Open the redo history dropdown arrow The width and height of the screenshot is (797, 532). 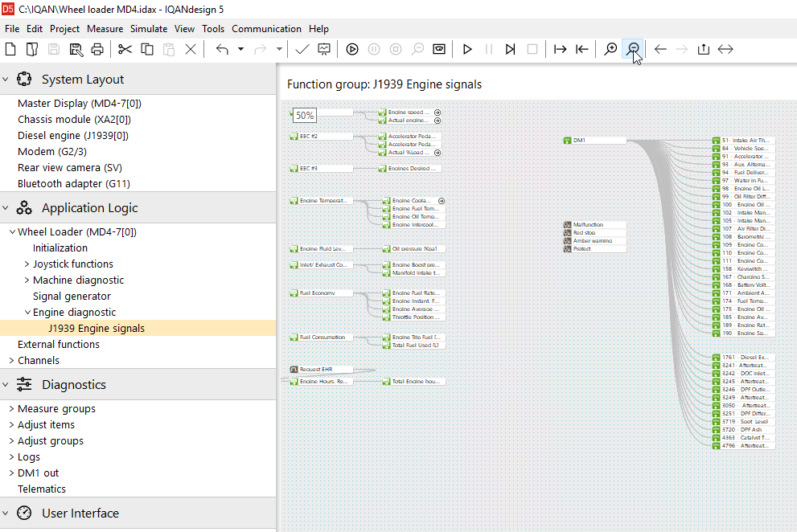pos(279,49)
